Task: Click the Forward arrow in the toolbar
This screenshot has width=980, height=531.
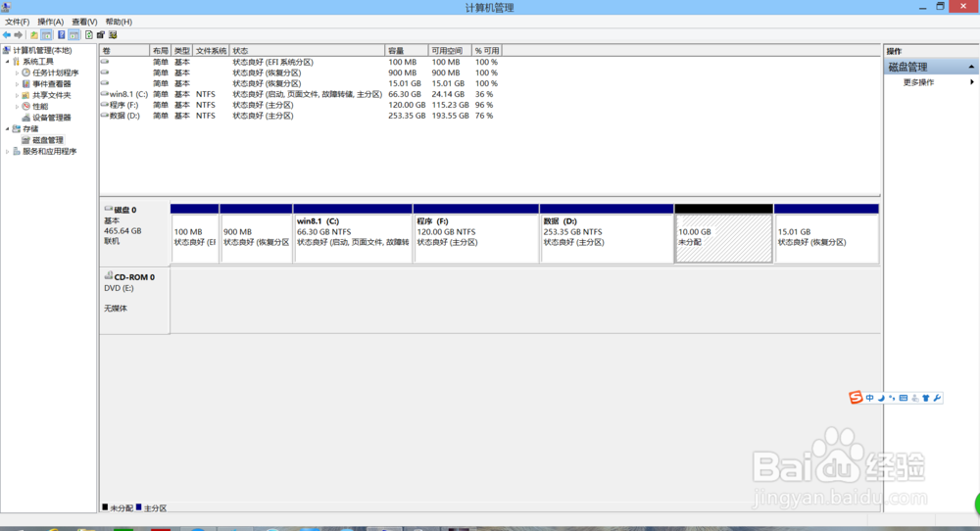Action: 18,35
